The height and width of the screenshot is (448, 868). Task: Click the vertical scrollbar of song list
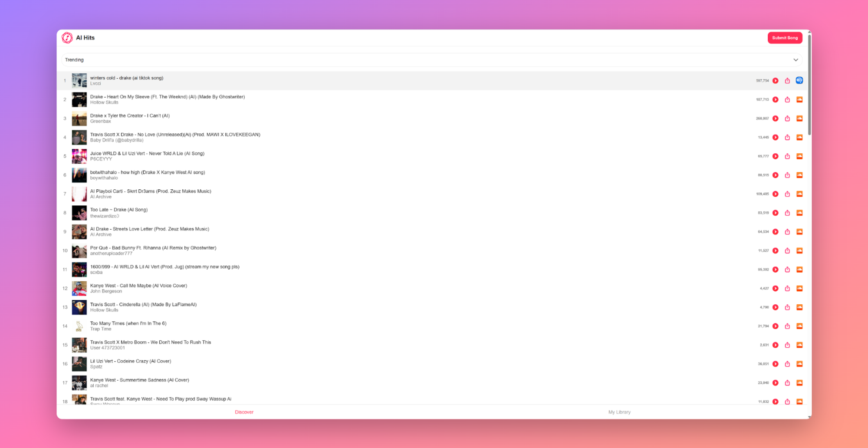(x=809, y=85)
